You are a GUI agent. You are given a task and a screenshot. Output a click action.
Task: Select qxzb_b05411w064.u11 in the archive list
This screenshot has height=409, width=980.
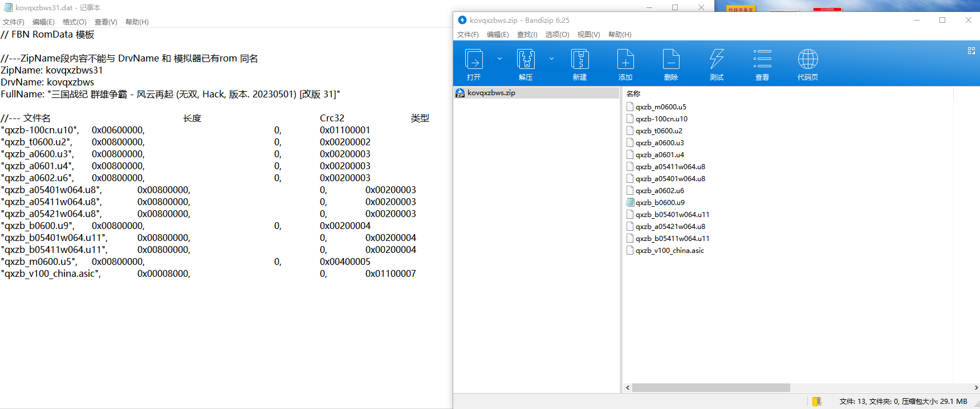pyautogui.click(x=673, y=238)
